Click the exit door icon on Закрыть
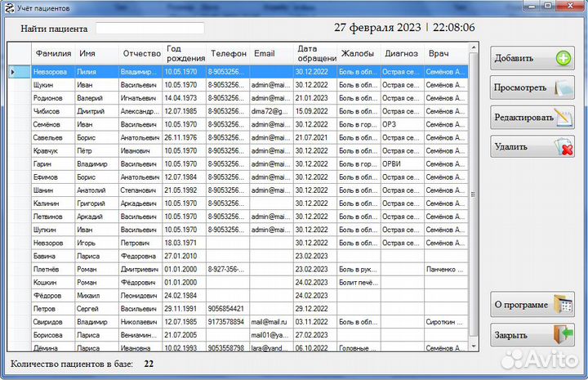Viewport: 588px width, 380px height. click(x=563, y=335)
